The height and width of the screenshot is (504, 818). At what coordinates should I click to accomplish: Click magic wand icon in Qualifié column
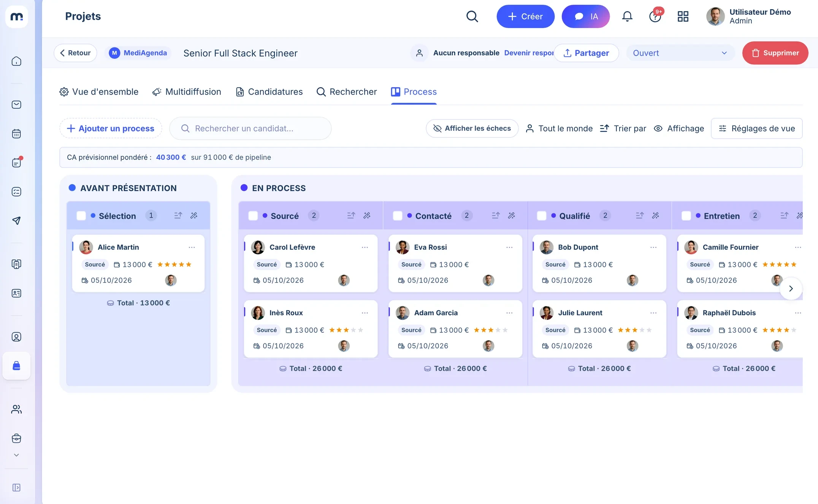pos(656,215)
